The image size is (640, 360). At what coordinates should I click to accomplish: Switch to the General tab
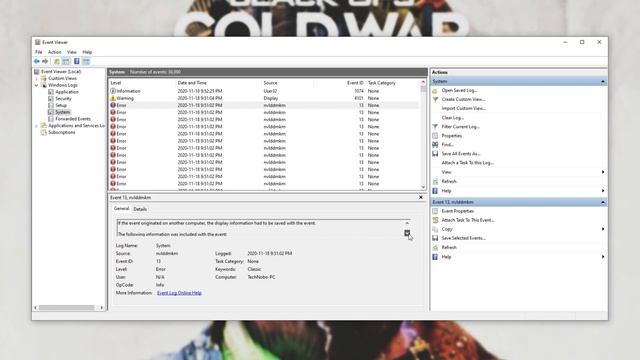[121, 209]
